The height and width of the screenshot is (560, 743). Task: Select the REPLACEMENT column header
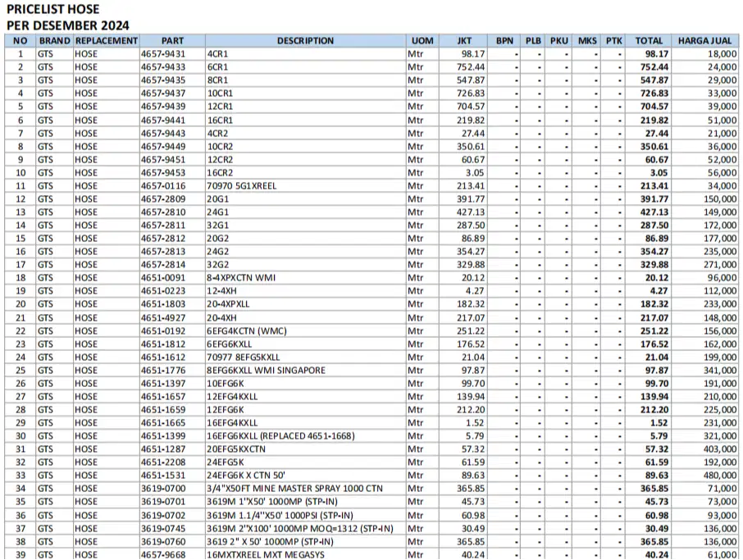[x=106, y=40]
